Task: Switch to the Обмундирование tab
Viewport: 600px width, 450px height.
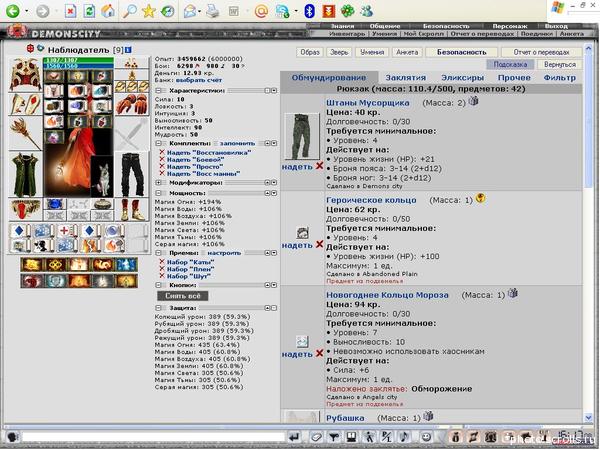Action: coord(329,78)
